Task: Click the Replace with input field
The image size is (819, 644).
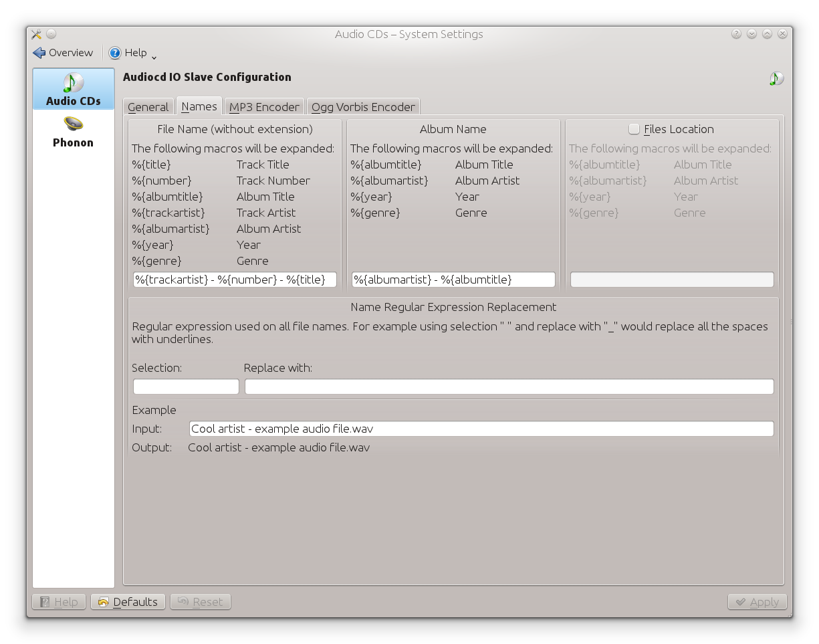Action: pos(509,387)
